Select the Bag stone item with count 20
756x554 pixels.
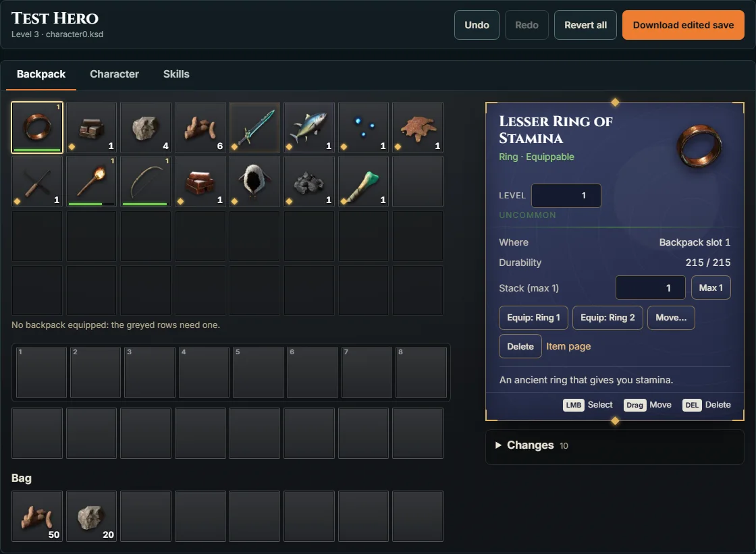coord(92,516)
